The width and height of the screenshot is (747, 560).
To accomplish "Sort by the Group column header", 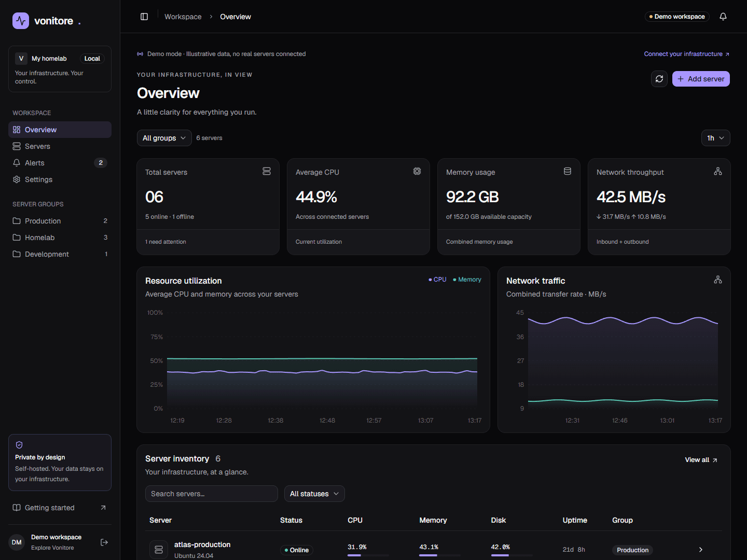I will click(622, 520).
